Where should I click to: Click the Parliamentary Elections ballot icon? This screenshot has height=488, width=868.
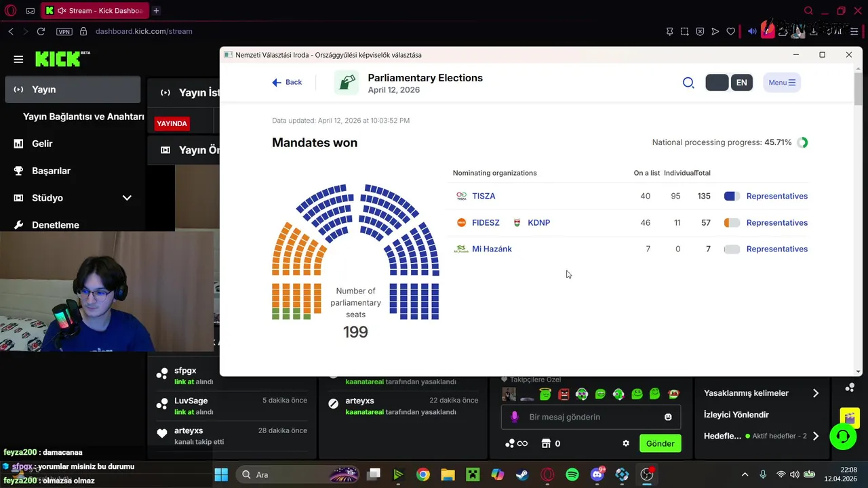pyautogui.click(x=347, y=83)
